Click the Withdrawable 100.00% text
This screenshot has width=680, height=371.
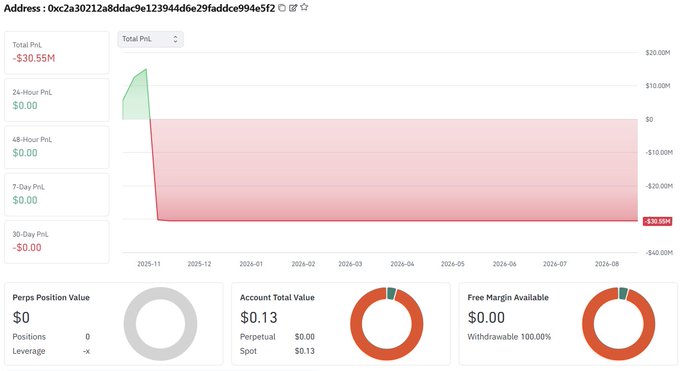point(509,337)
